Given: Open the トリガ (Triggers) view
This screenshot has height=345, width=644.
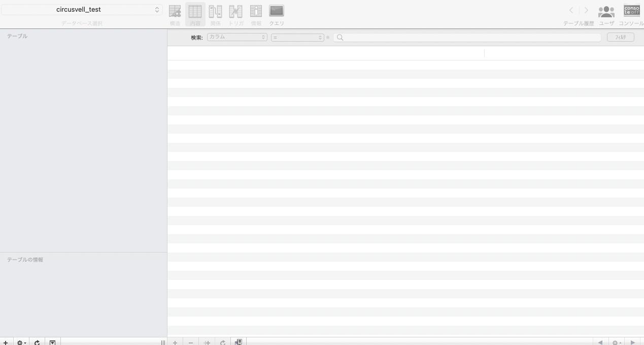Looking at the screenshot, I should 236,15.
